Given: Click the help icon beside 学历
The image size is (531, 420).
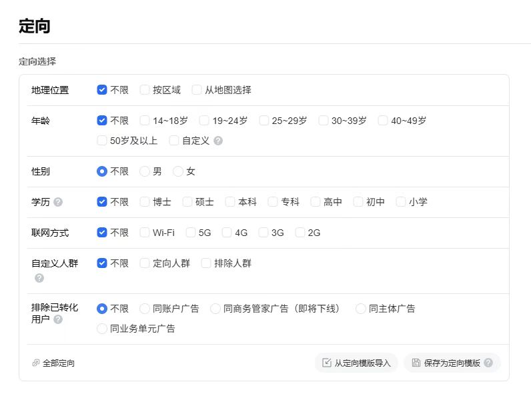Looking at the screenshot, I should tap(58, 202).
